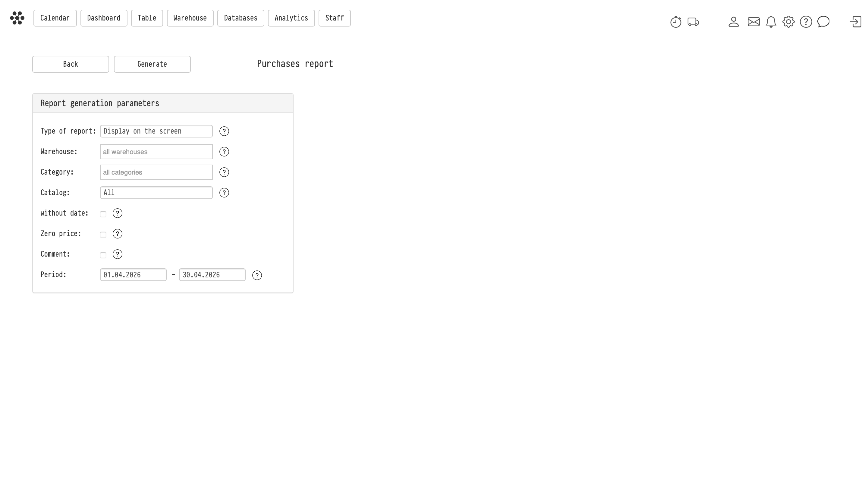The width and height of the screenshot is (868, 480).
Task: Go to the Analytics menu
Action: 291,18
